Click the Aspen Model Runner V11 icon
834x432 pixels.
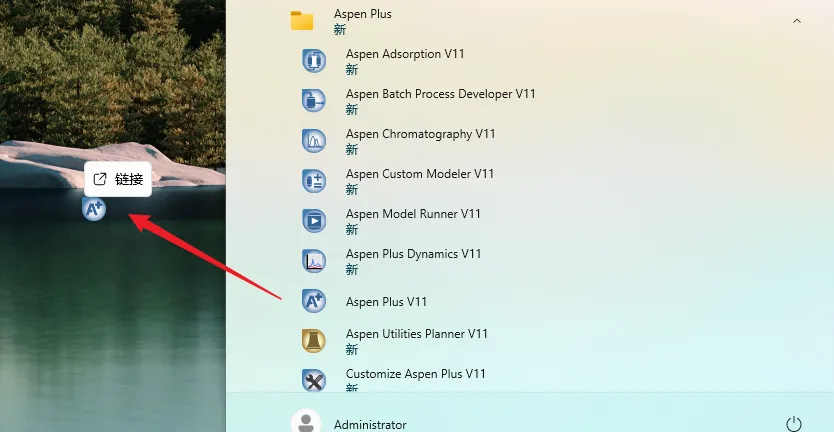pyautogui.click(x=314, y=220)
